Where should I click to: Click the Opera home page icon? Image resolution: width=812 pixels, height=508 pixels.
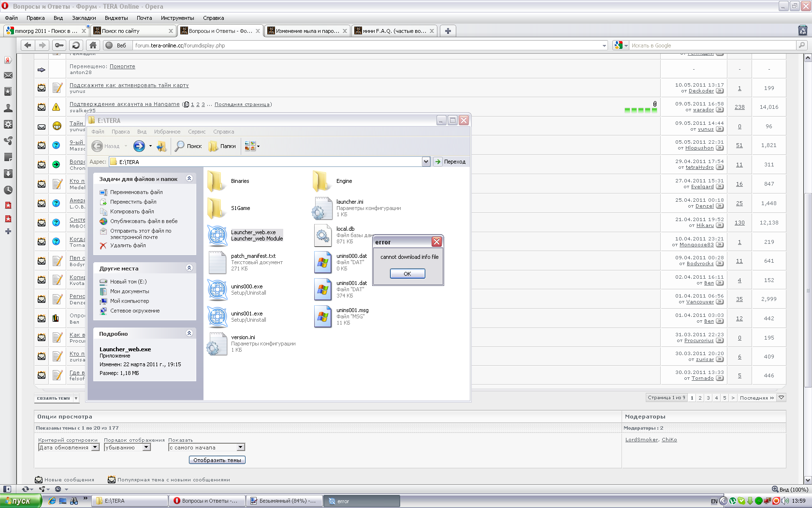click(x=93, y=45)
